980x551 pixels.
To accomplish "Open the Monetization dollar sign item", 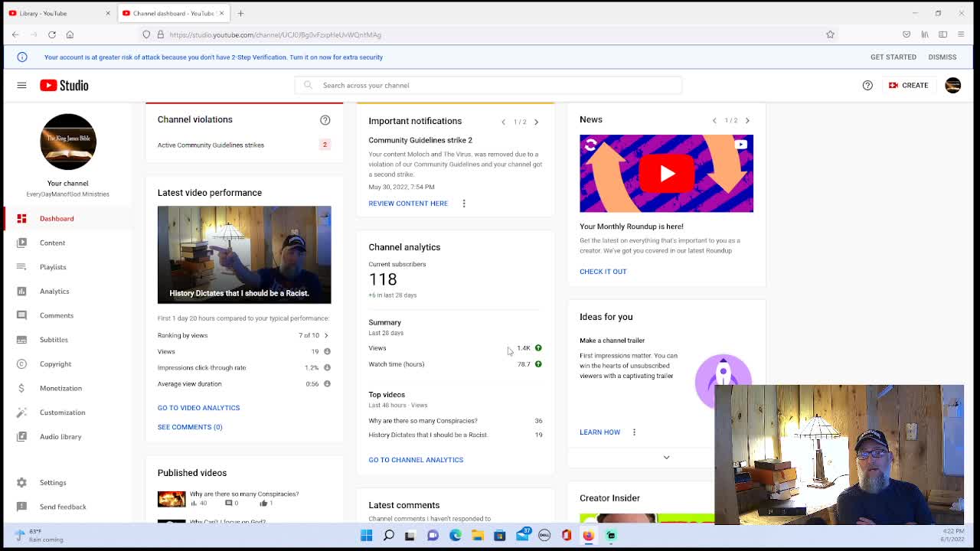I will pos(60,388).
